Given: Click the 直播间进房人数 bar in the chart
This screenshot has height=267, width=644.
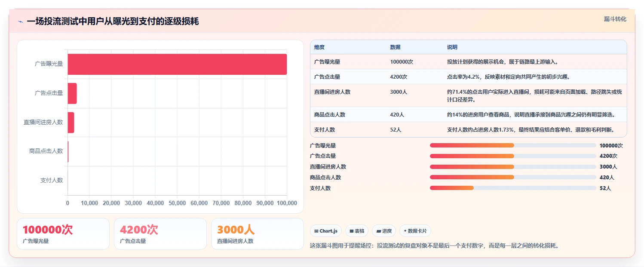Looking at the screenshot, I should tap(71, 123).
